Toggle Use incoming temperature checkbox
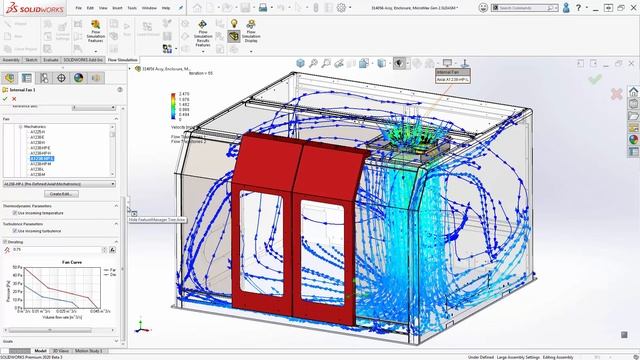This screenshot has height=360, width=640. tap(15, 213)
